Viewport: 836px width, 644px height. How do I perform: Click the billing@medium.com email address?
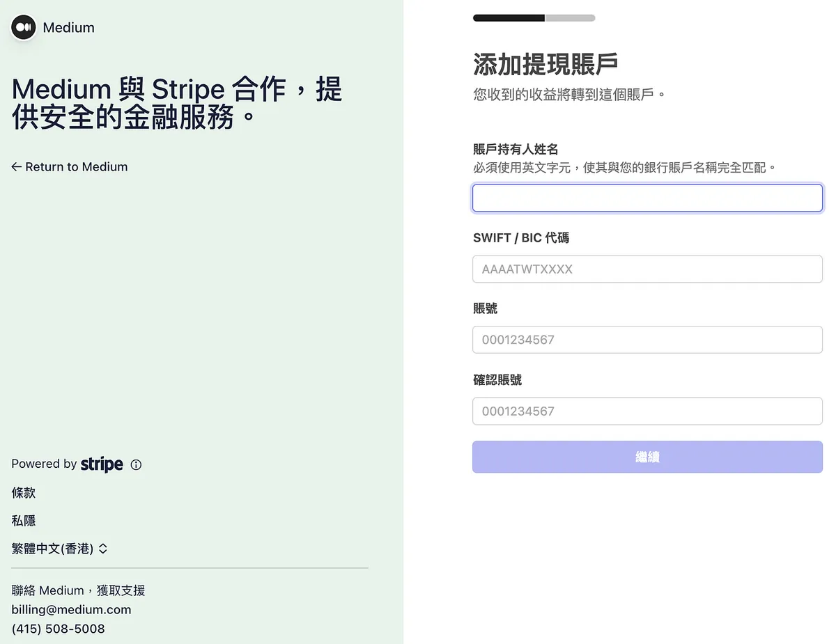coord(71,610)
